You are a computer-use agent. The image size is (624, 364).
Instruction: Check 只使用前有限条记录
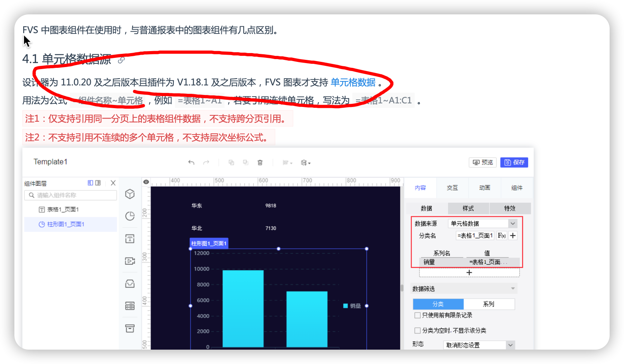click(417, 315)
